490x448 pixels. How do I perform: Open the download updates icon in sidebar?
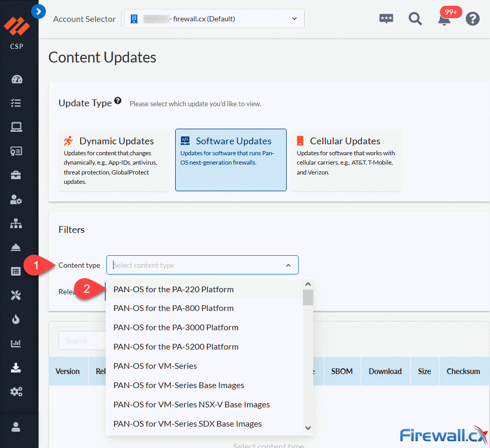click(x=16, y=368)
